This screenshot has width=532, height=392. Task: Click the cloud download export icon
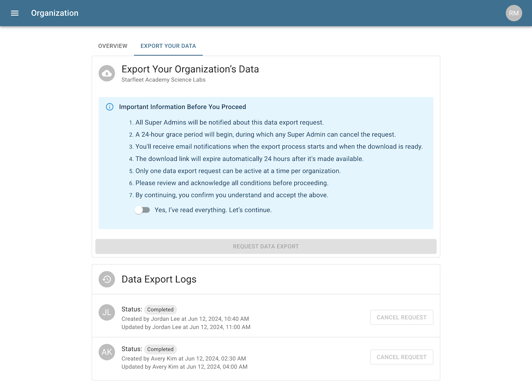pos(107,73)
